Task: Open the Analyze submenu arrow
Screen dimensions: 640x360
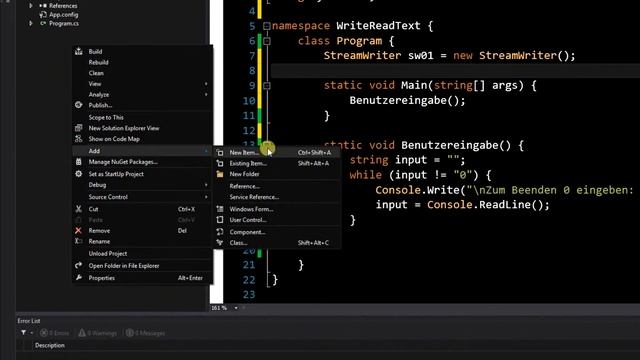Action: [x=206, y=94]
